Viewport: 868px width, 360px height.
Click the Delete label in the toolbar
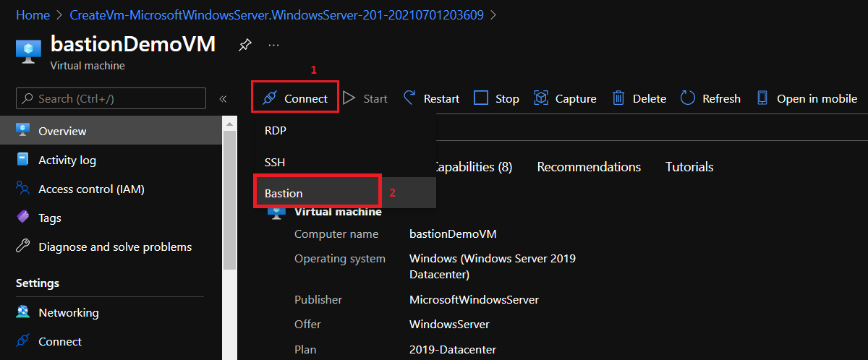(650, 99)
